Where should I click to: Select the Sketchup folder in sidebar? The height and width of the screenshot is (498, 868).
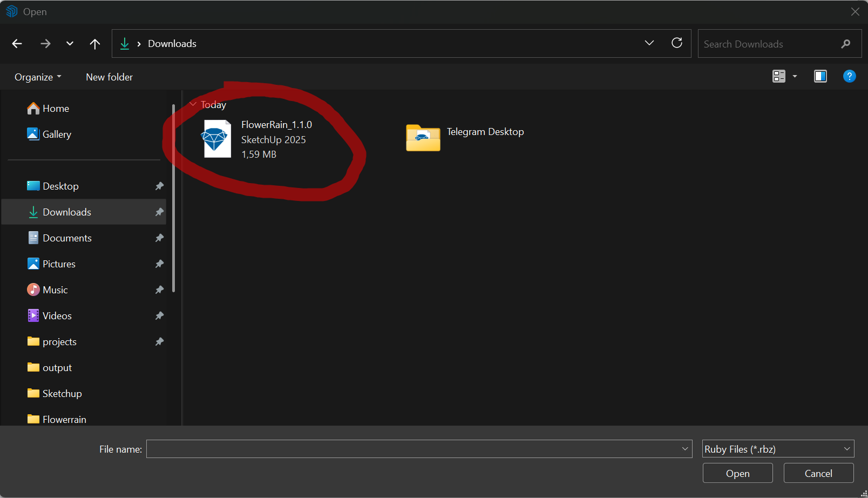coord(62,394)
